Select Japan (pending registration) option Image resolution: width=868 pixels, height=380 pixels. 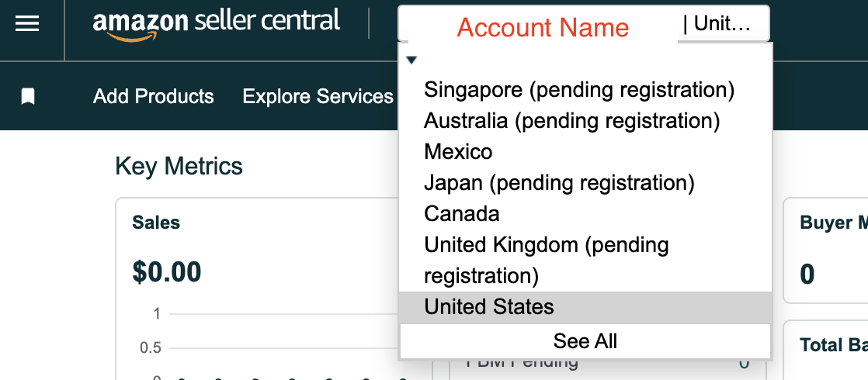point(559,183)
